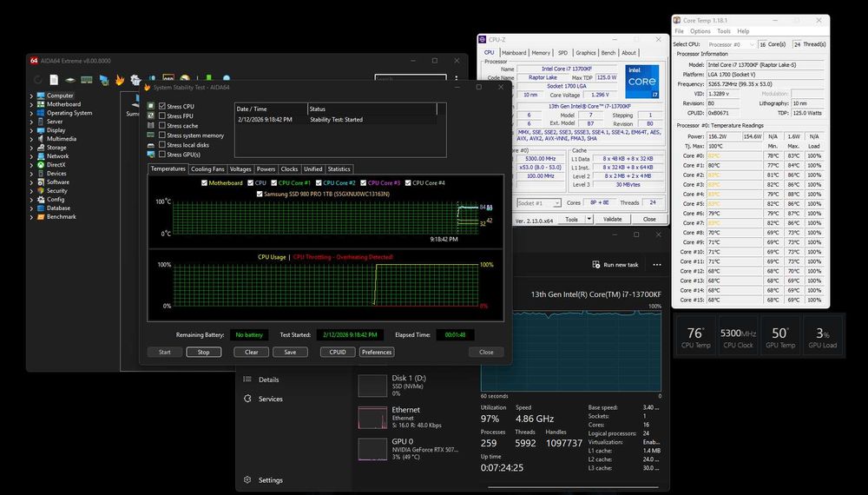
Task: Toggle the Motherboard temperature graph checkbox
Action: tap(204, 182)
